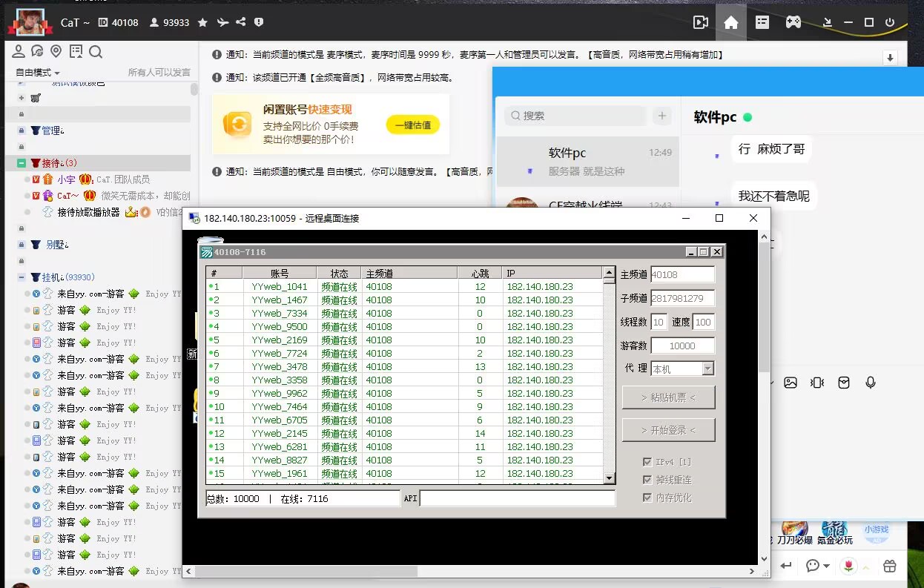Open the user profile icon in YY sidebar
The height and width of the screenshot is (588, 924).
point(18,51)
